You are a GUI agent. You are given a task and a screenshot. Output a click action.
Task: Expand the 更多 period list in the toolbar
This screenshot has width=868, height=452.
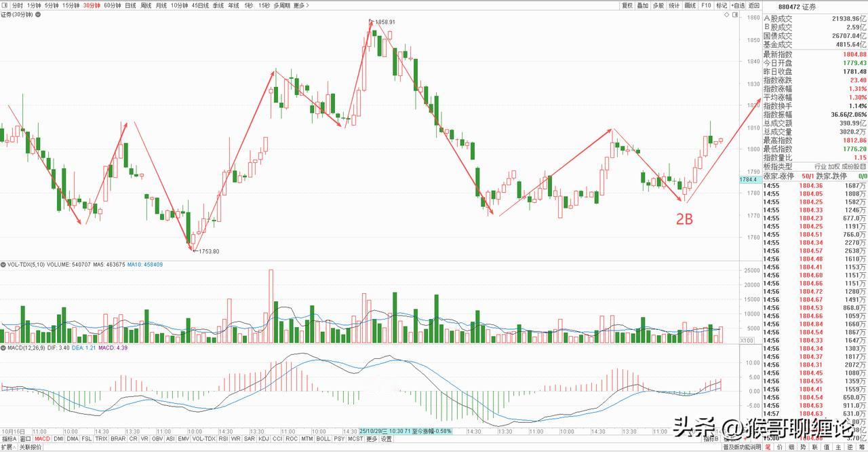pos(302,5)
